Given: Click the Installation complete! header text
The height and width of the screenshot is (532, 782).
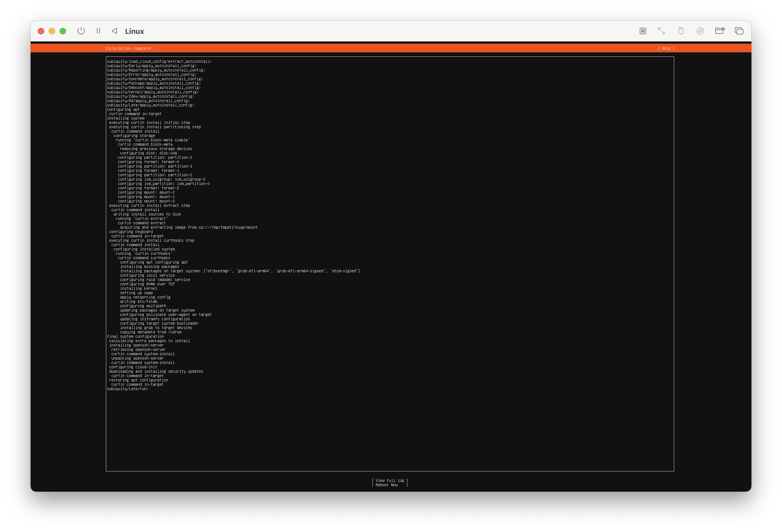Looking at the screenshot, I should pos(129,48).
